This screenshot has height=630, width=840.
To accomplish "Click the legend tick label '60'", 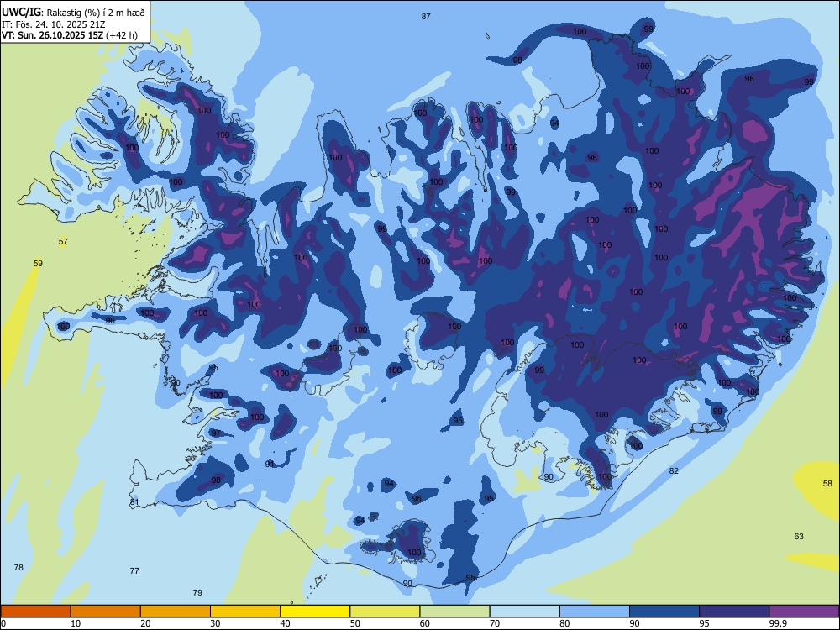I will [425, 623].
